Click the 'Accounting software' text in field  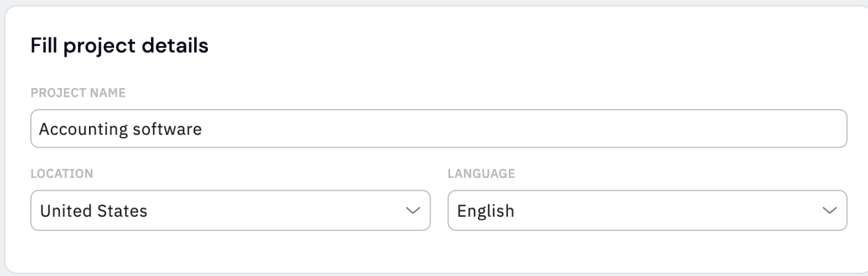pyautogui.click(x=120, y=129)
